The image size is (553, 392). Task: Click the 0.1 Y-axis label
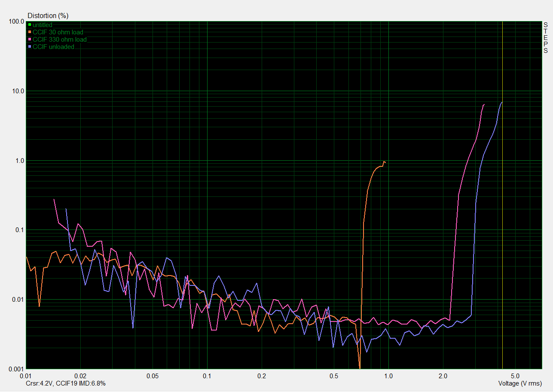[19, 230]
